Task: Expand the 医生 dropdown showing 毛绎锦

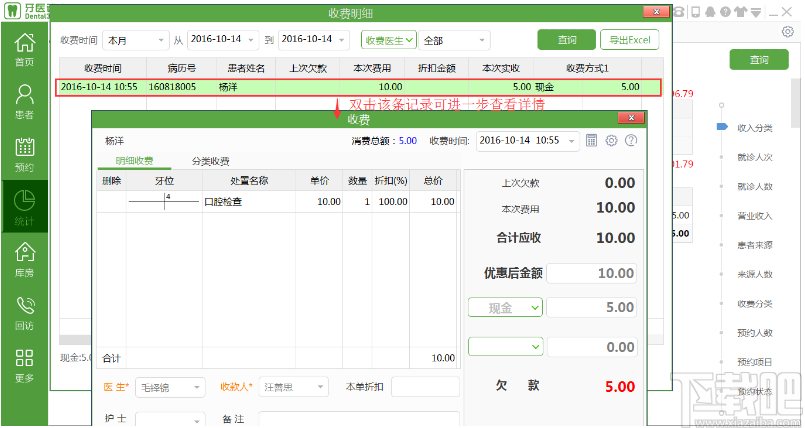Action: (197, 387)
